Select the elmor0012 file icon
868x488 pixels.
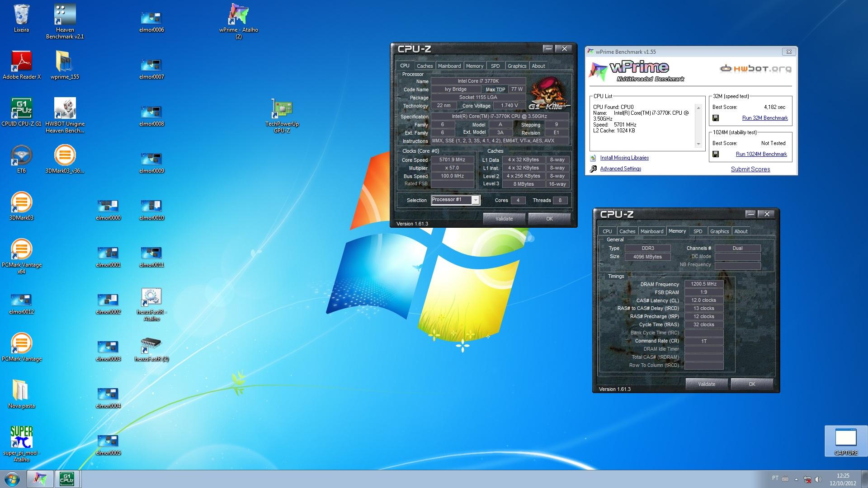[x=21, y=304]
